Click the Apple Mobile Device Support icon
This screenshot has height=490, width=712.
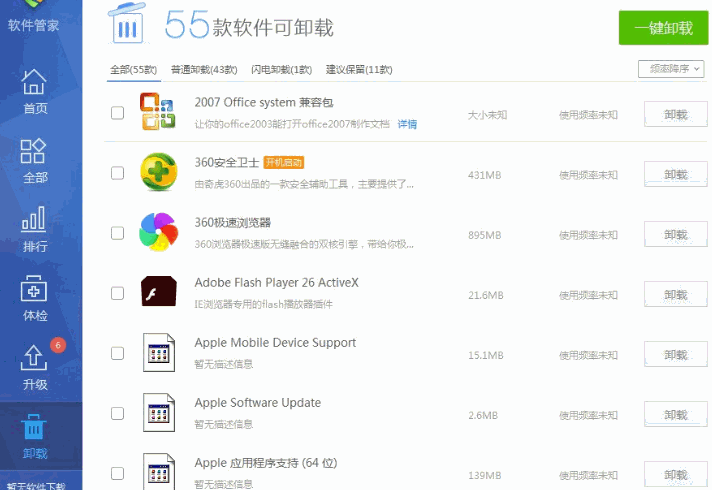coord(158,352)
